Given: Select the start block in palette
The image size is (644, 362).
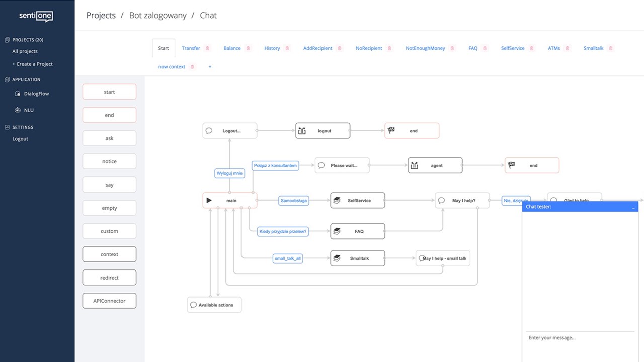Looking at the screenshot, I should [109, 92].
